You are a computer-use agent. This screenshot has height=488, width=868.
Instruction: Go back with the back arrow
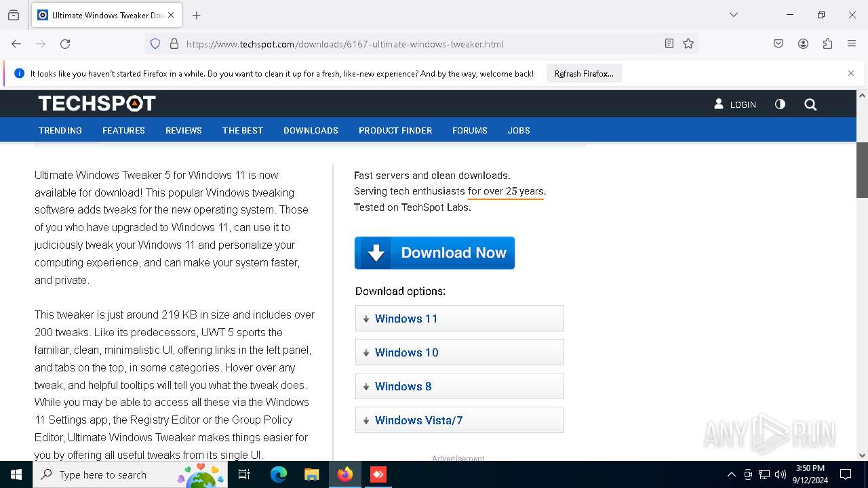[16, 44]
